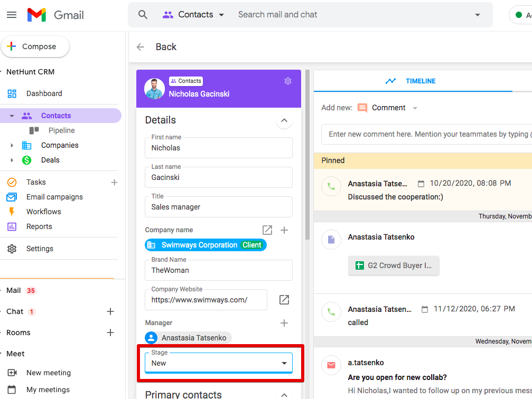Start a new chat with plus icon
This screenshot has width=532, height=399.
(110, 311)
